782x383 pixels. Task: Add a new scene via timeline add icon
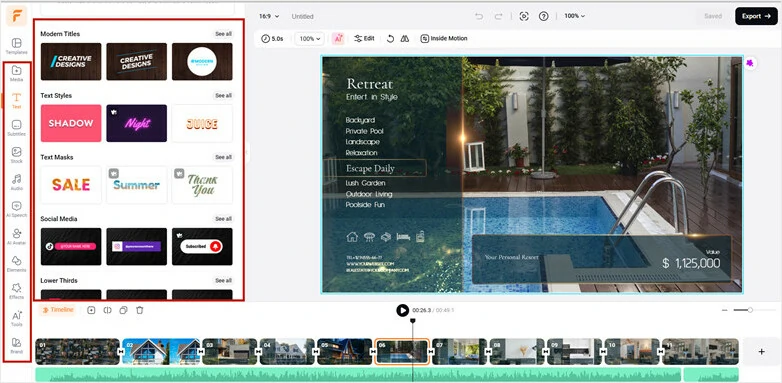pos(91,310)
